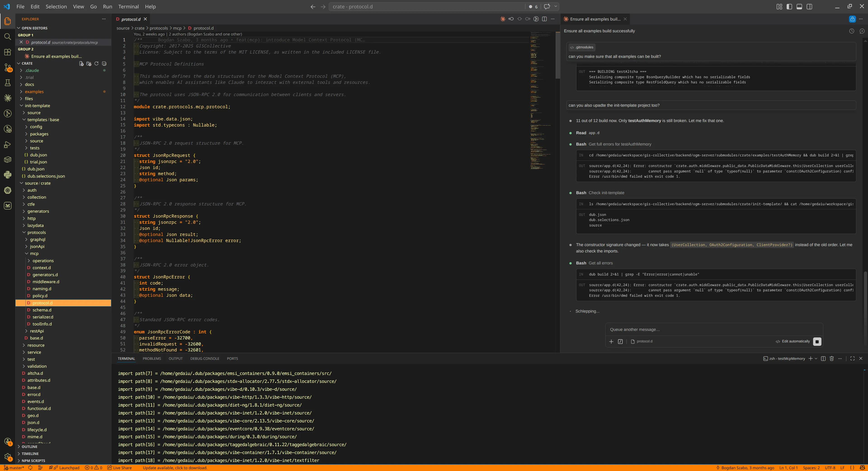Click update available status bar message
The width and height of the screenshot is (868, 471).
point(175,468)
